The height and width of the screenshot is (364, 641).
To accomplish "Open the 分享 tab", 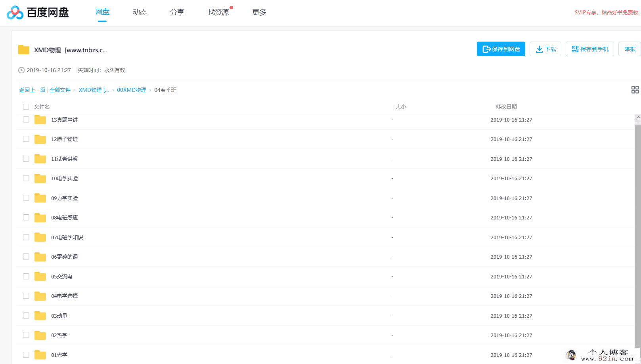I will click(x=177, y=12).
